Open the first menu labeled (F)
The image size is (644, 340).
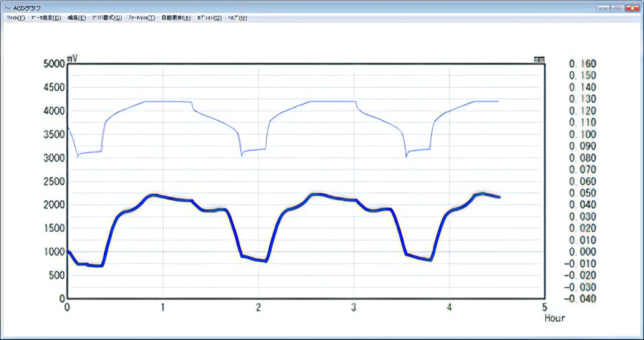click(16, 18)
